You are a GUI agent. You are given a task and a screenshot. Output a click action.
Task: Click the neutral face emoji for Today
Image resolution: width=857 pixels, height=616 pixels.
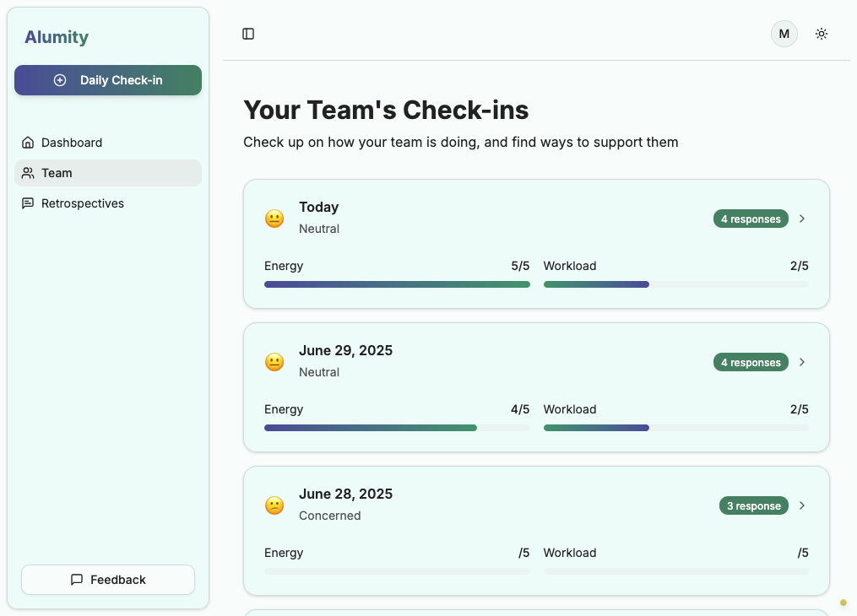[274, 219]
